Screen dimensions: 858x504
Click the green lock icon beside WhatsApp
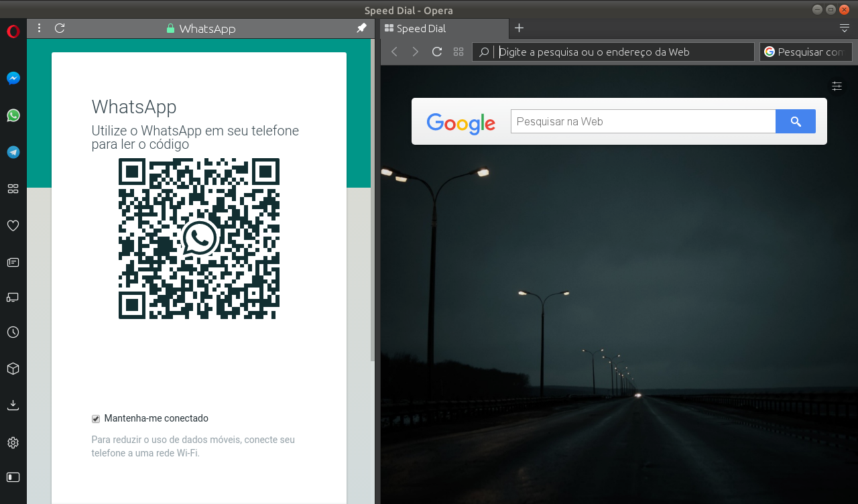click(x=170, y=29)
